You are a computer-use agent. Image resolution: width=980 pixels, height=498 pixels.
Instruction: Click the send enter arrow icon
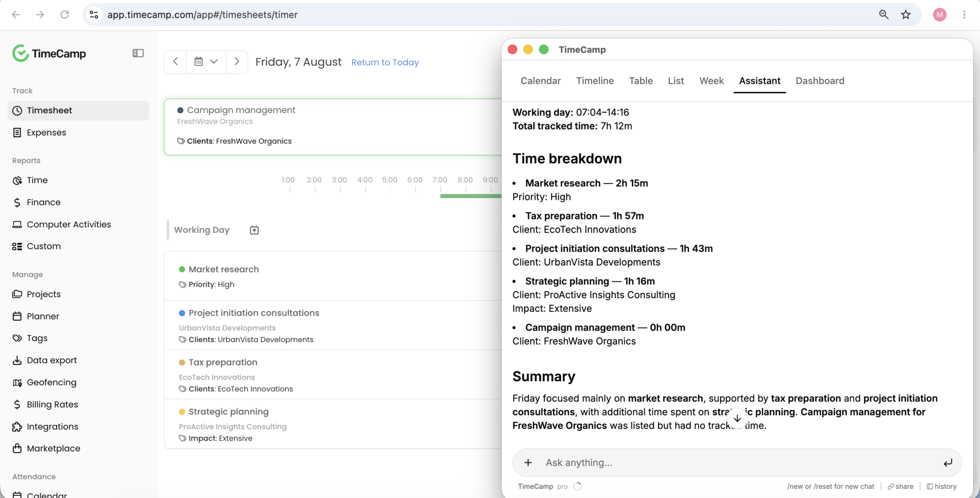point(948,463)
